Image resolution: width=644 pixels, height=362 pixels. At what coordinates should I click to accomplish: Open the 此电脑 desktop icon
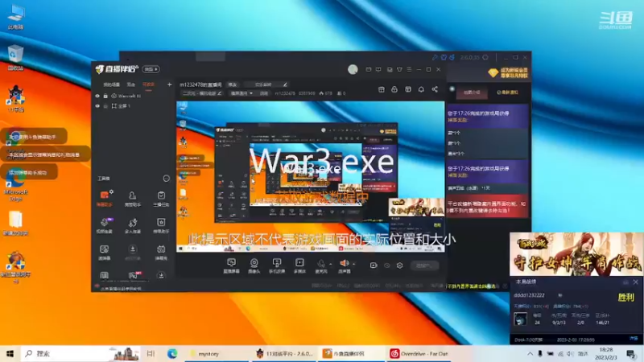(15, 18)
